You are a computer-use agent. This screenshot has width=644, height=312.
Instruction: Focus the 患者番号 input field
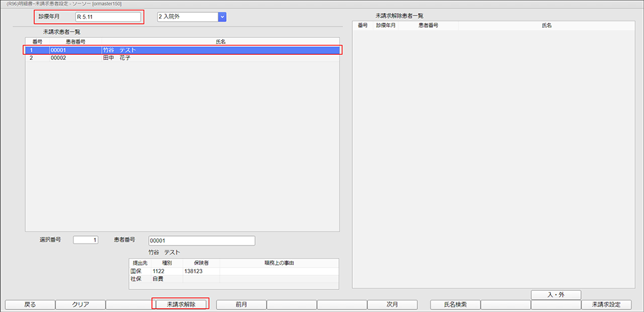coord(202,240)
